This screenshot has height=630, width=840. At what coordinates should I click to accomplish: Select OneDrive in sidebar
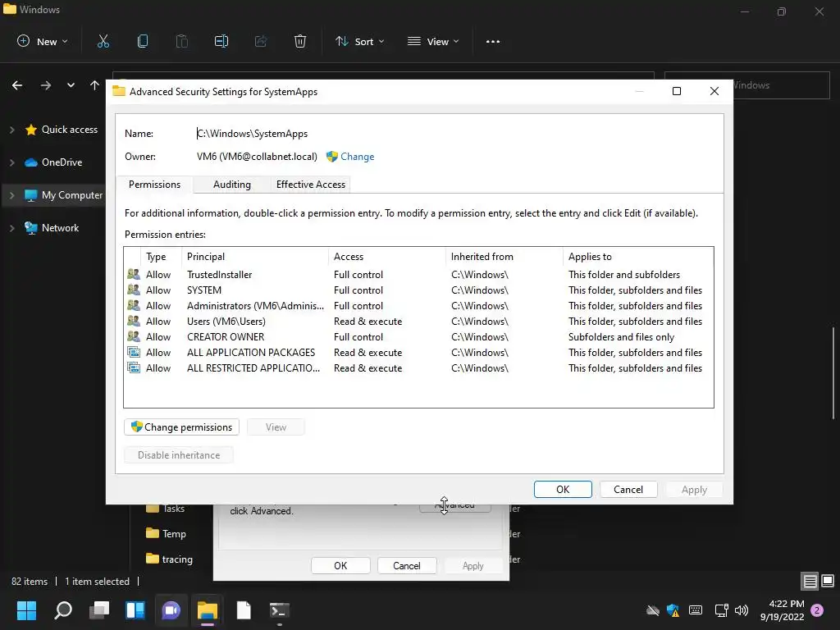click(53, 162)
